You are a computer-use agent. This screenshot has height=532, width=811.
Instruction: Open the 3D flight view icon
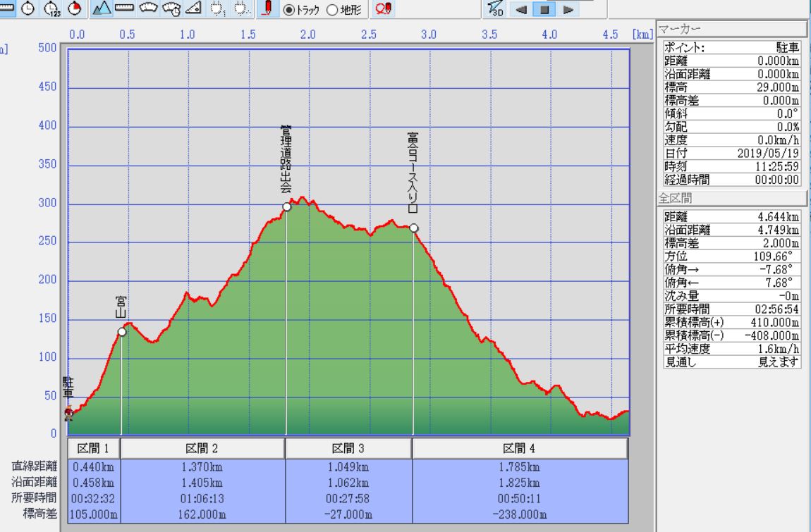tap(496, 8)
